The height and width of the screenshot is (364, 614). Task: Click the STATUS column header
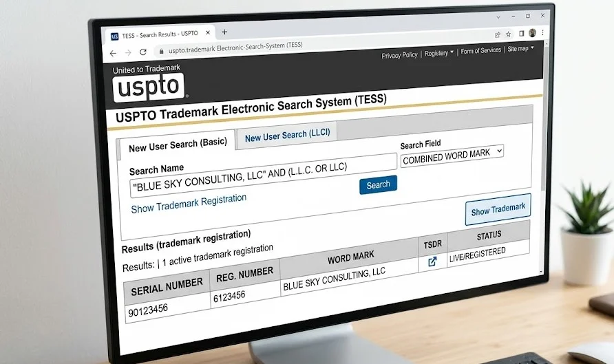coord(489,235)
